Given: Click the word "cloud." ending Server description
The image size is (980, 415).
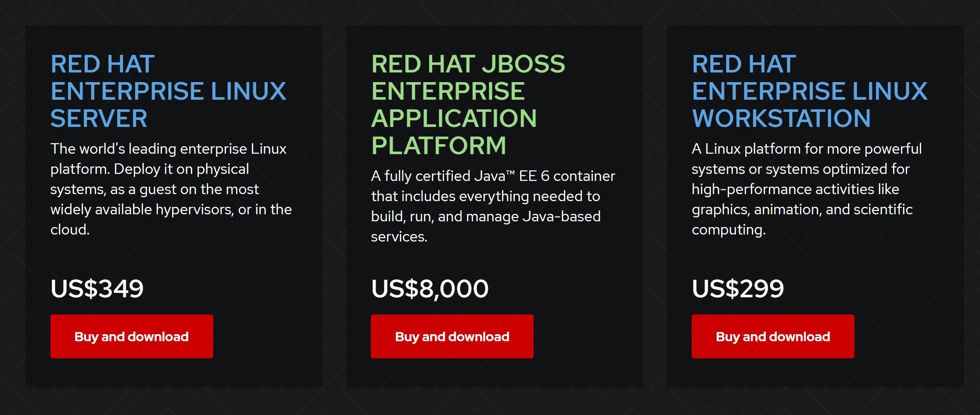Looking at the screenshot, I should pyautogui.click(x=70, y=230).
